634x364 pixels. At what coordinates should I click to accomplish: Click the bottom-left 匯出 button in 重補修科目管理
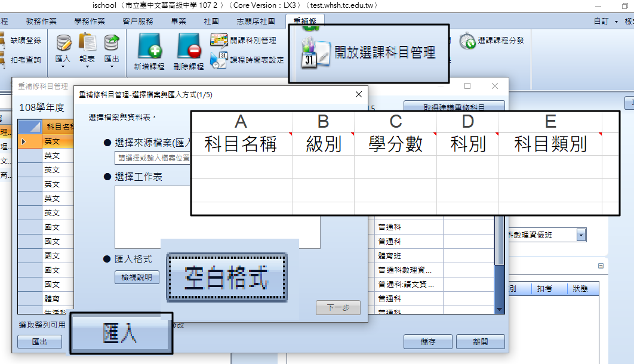39,341
